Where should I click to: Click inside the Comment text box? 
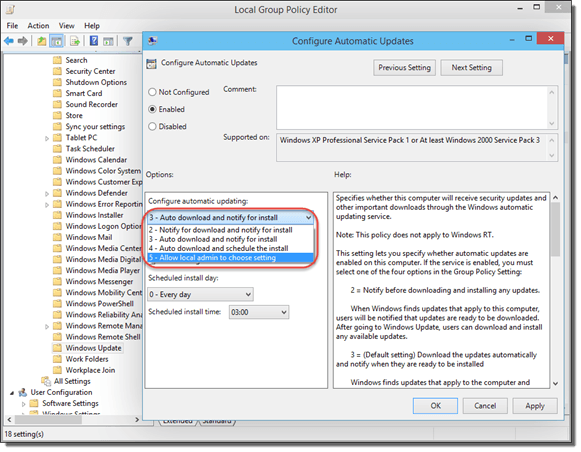(x=412, y=107)
